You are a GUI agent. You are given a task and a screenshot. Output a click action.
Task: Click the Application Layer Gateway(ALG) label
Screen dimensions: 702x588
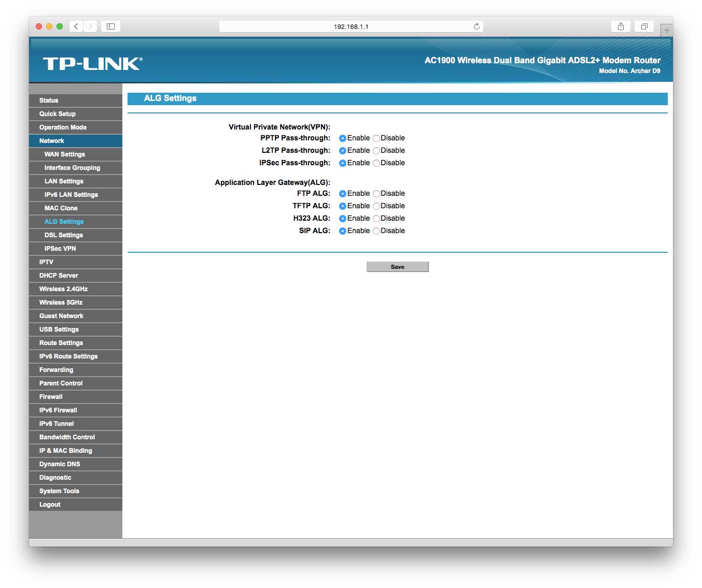(x=273, y=182)
